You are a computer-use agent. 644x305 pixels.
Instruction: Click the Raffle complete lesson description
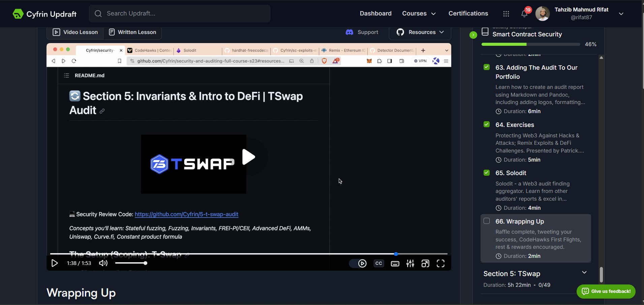coord(538,239)
